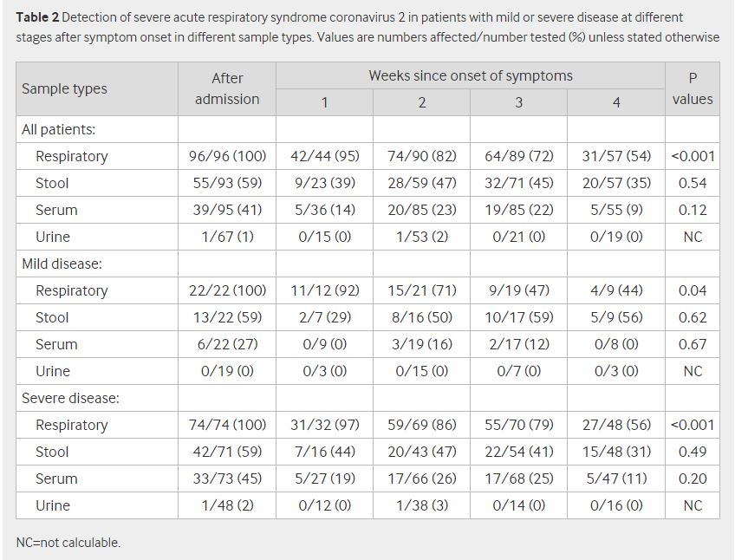
Task: Click the "NC=not calculable." footnote text
Action: pos(68,543)
